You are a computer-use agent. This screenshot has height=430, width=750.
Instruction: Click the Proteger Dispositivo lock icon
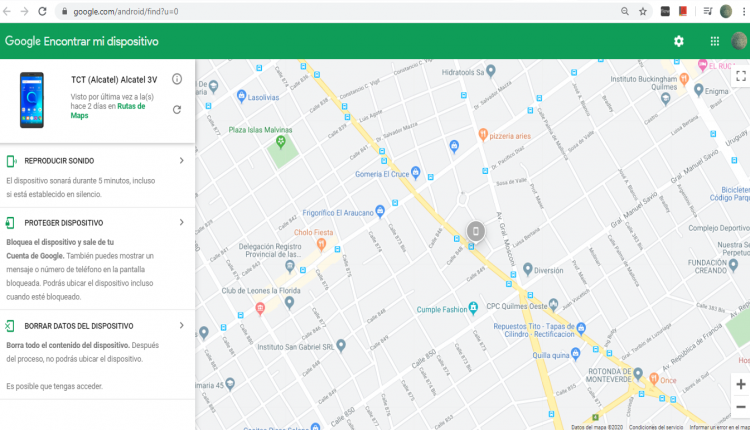(x=10, y=223)
